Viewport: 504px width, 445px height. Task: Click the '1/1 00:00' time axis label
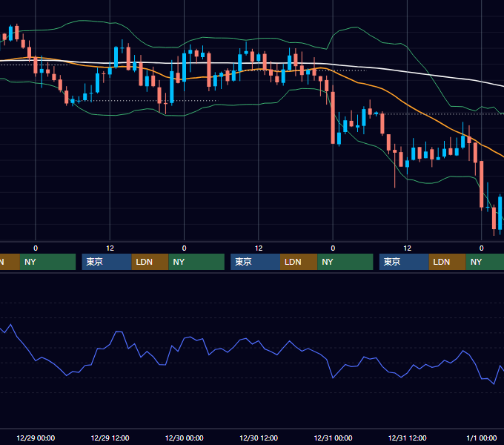[x=482, y=438]
